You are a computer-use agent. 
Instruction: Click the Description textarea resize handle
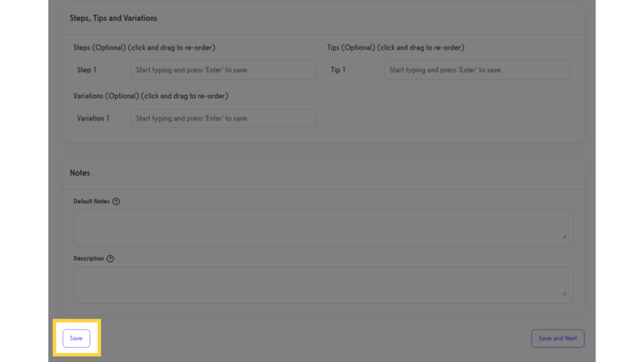564,293
